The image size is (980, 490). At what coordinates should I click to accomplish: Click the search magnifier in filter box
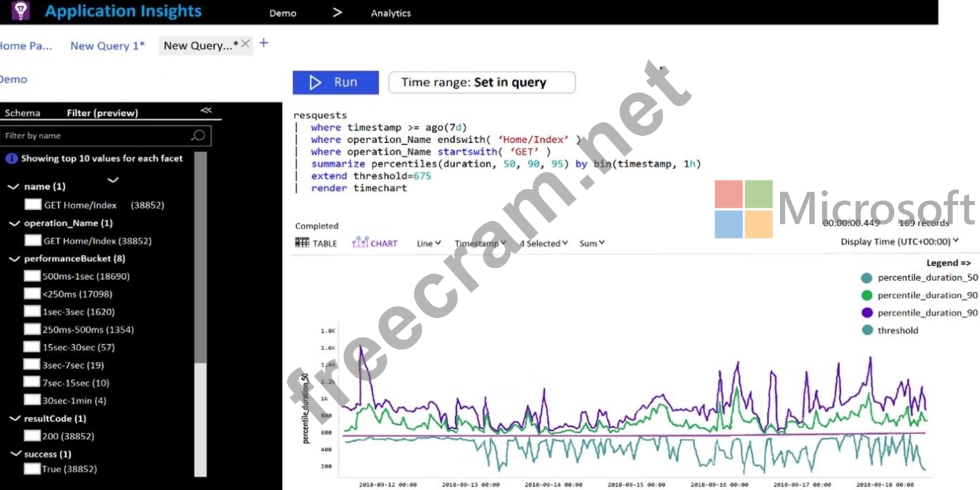[x=198, y=136]
